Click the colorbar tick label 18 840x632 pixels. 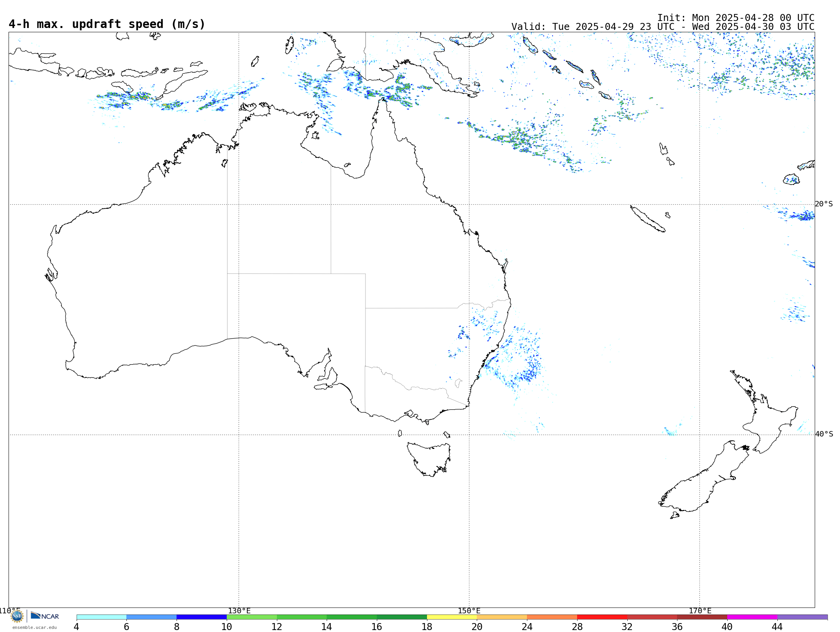tap(427, 627)
